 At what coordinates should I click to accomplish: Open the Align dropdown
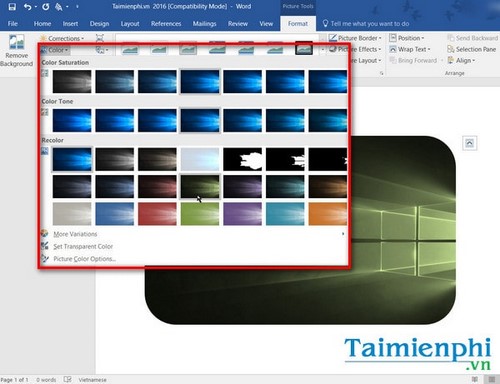point(461,60)
